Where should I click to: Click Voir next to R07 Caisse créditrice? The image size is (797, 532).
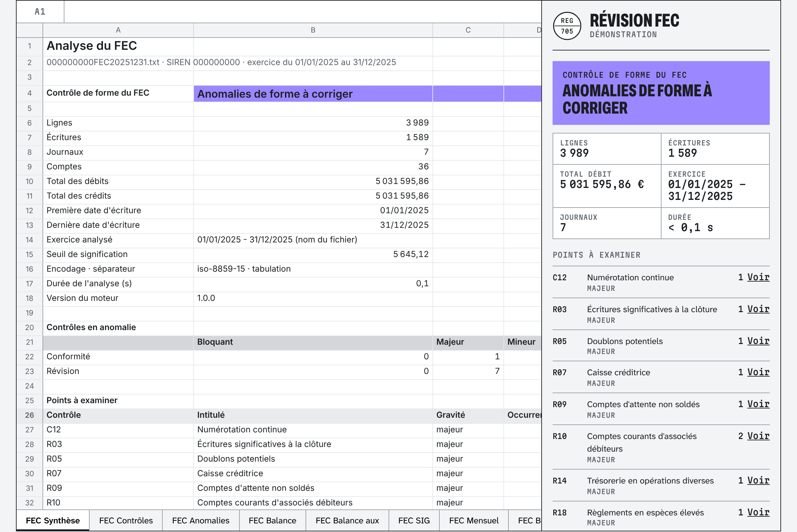758,372
